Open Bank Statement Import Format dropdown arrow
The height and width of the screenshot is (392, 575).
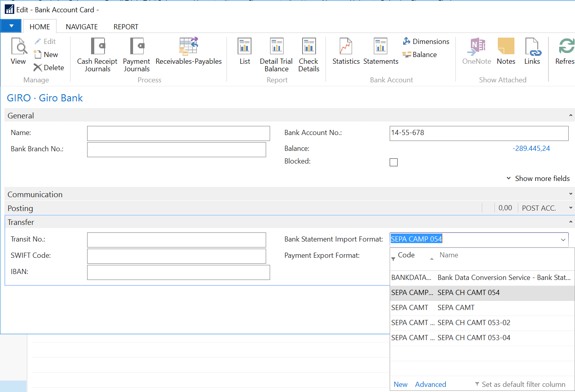coord(563,240)
